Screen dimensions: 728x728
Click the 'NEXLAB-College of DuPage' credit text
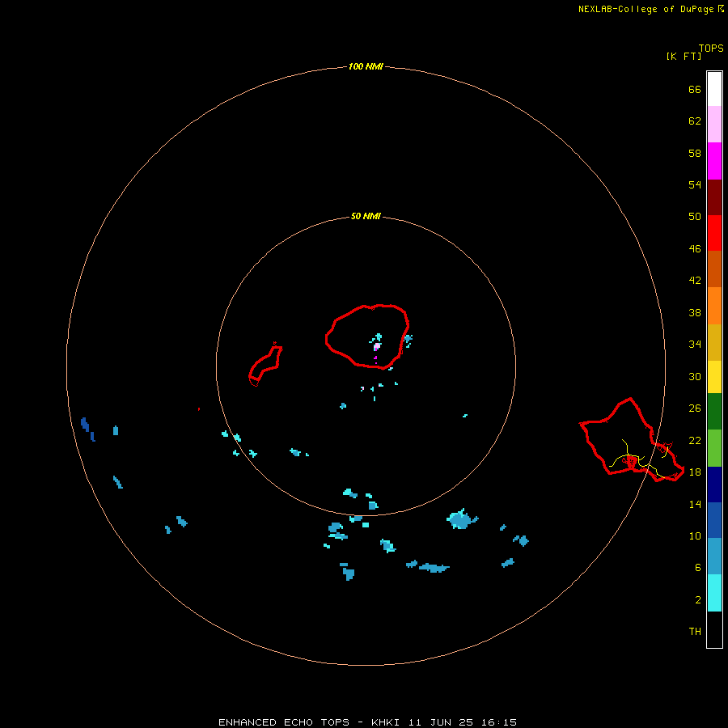click(645, 9)
